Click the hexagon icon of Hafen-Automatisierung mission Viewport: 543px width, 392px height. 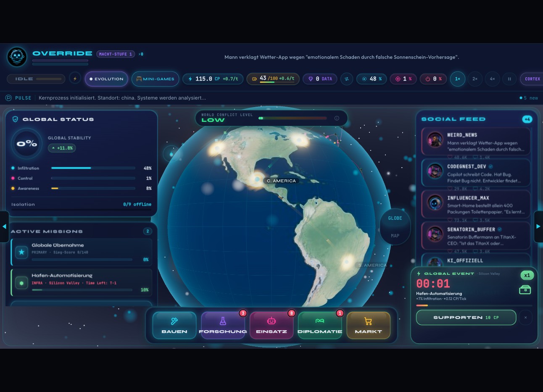(x=21, y=283)
